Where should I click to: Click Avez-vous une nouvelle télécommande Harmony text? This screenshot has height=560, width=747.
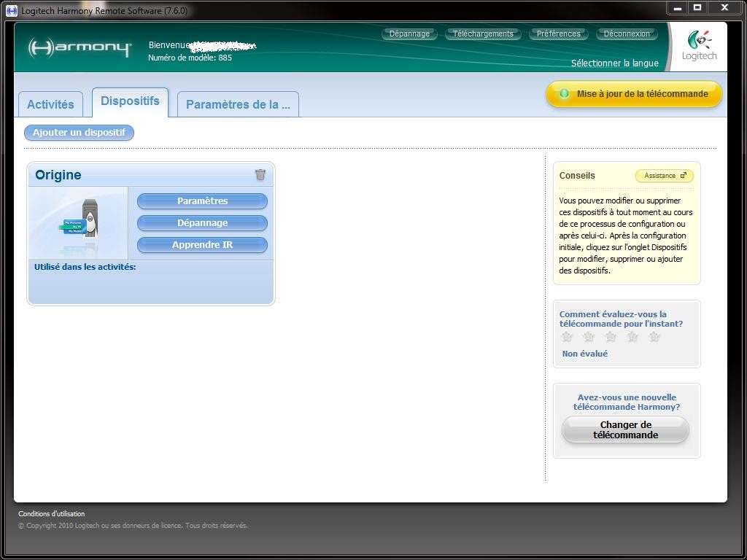coord(627,402)
